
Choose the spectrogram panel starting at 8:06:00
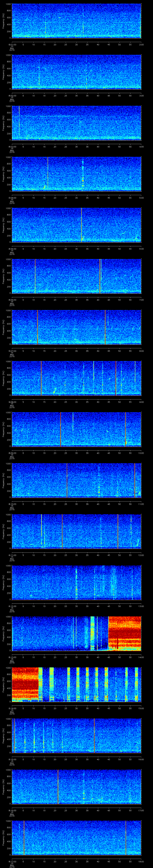[x=76, y=276]
